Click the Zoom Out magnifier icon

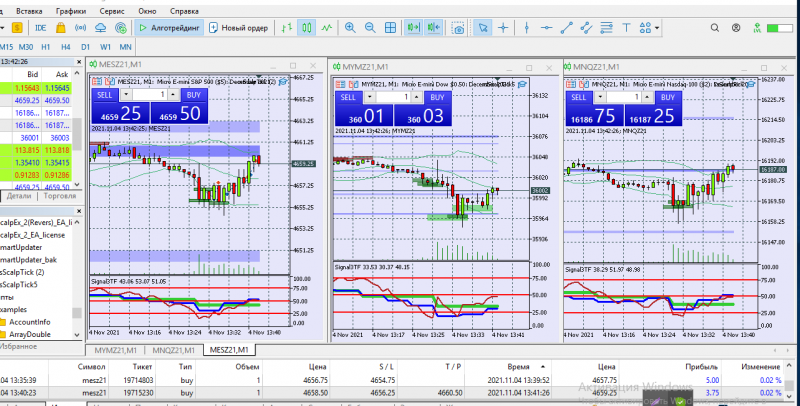370,28
